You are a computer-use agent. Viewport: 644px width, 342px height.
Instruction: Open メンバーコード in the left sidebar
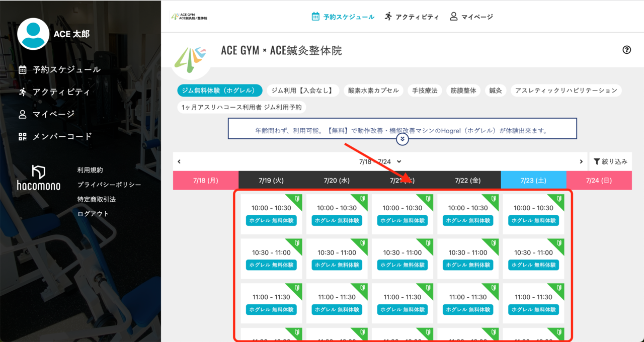click(x=55, y=136)
